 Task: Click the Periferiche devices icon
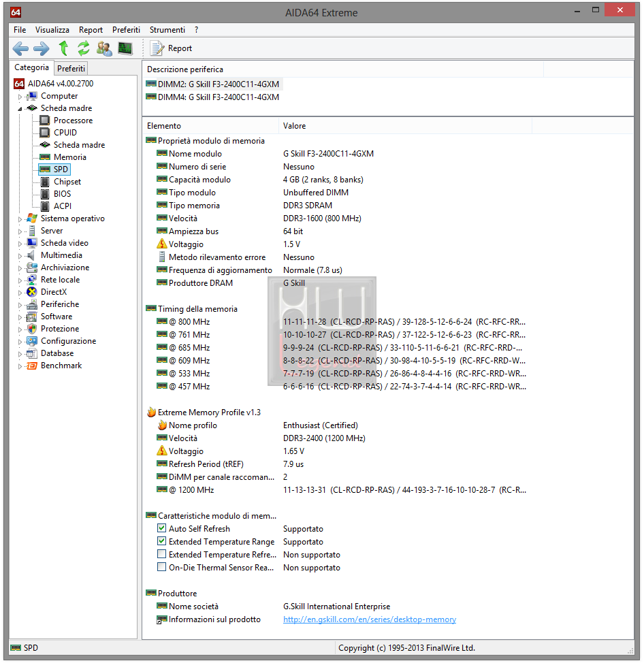coord(32,304)
